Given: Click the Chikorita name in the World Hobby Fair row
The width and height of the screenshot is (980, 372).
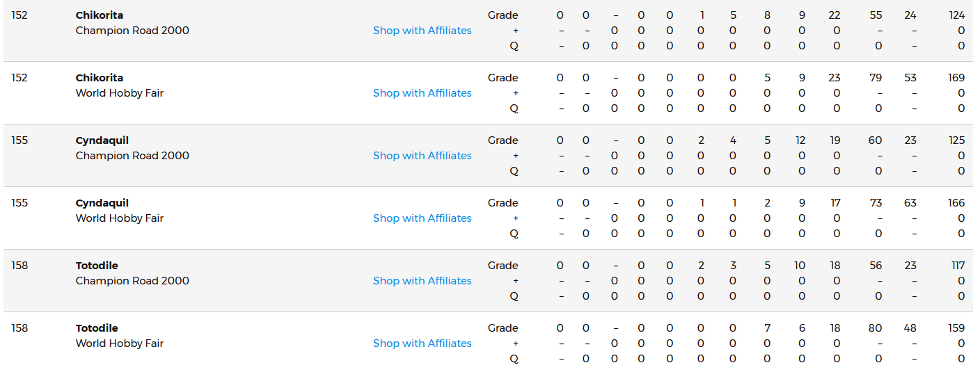Looking at the screenshot, I should 100,78.
